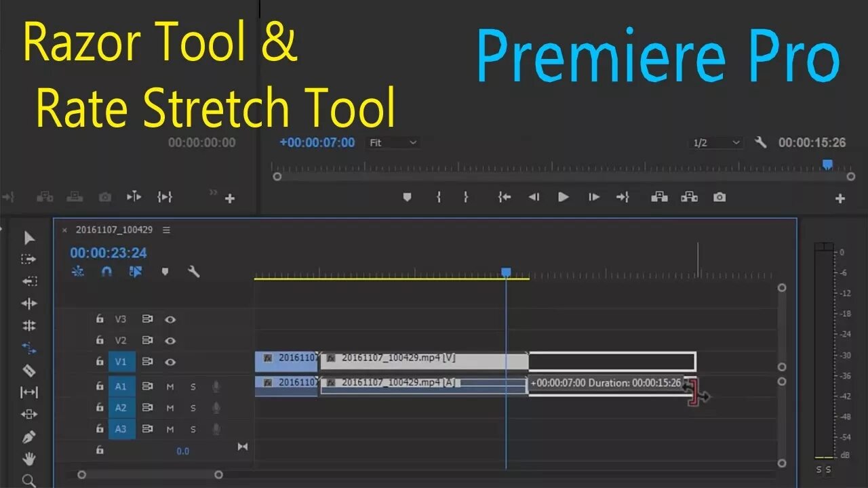Toggle A1 track targeting button
Image resolution: width=868 pixels, height=488 pixels.
pos(121,386)
